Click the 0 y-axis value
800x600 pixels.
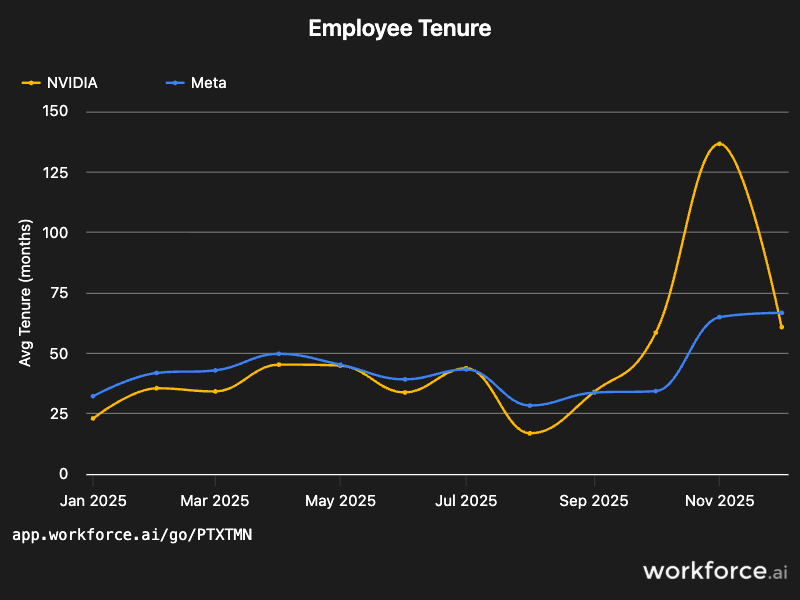63,474
